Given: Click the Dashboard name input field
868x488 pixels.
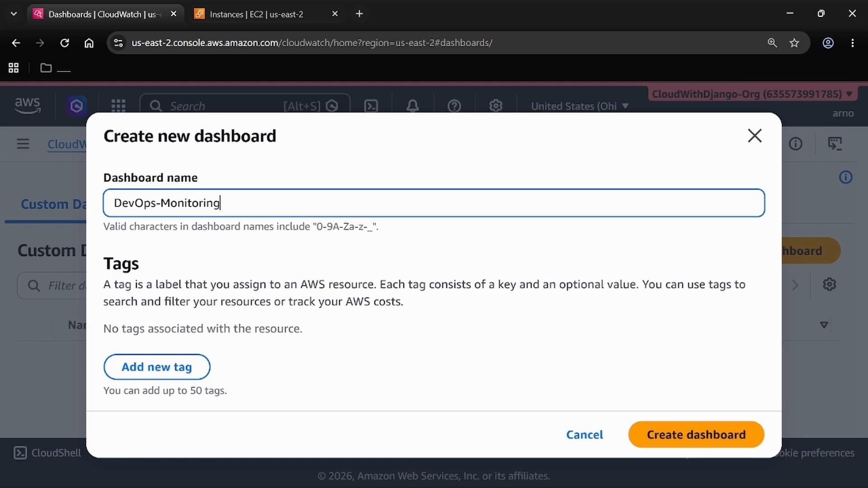Looking at the screenshot, I should (x=434, y=203).
